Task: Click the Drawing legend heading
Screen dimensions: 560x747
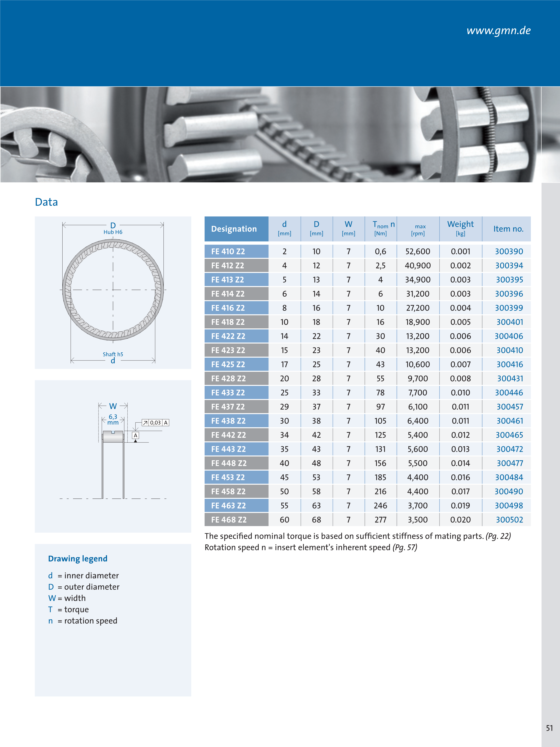Action: (78, 559)
